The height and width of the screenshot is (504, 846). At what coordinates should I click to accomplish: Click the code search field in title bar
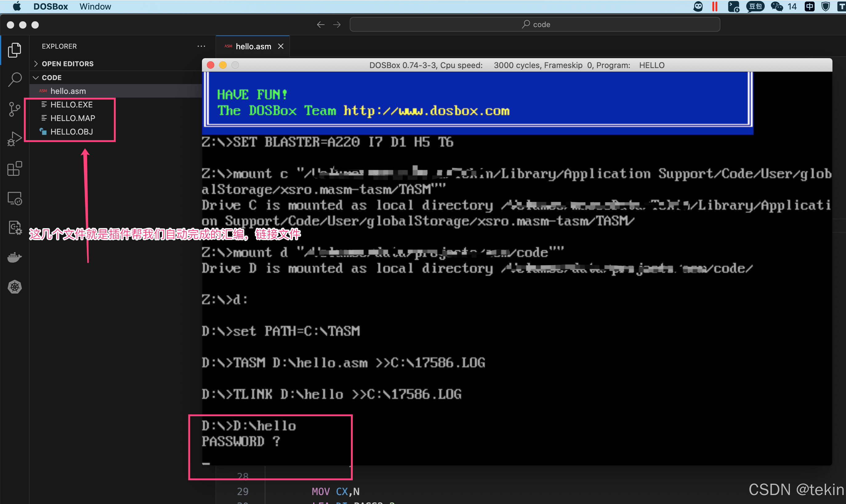coord(535,24)
